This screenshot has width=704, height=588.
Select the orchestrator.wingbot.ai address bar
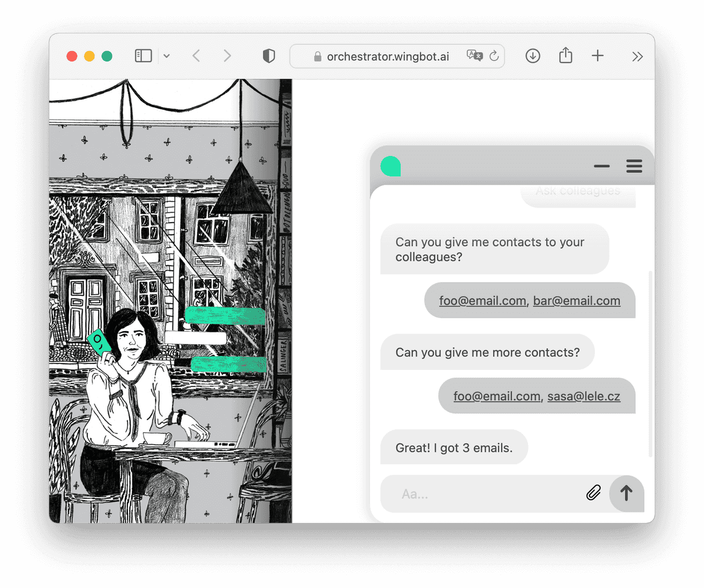pos(387,56)
